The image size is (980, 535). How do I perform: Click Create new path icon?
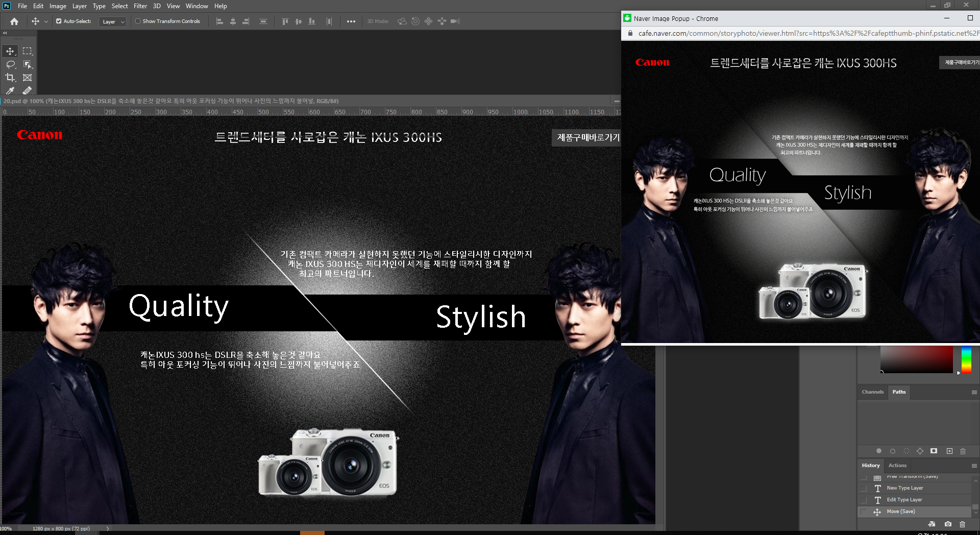[949, 451]
